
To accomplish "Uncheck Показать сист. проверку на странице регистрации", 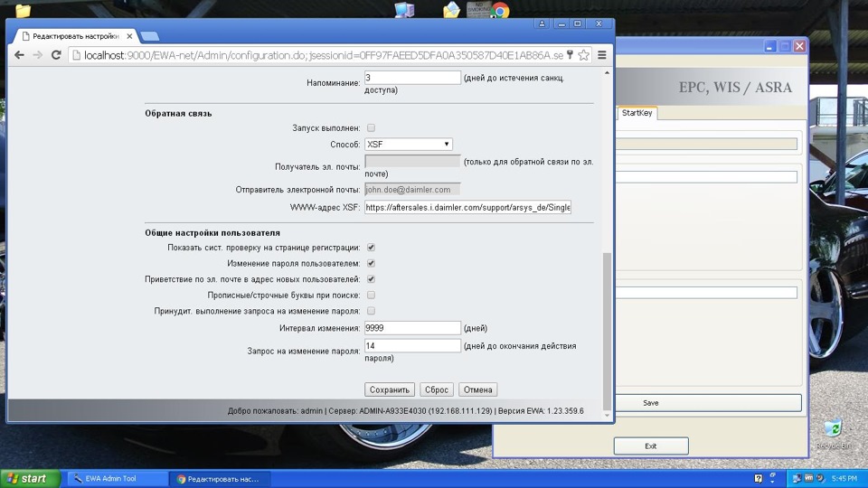I will click(x=371, y=248).
